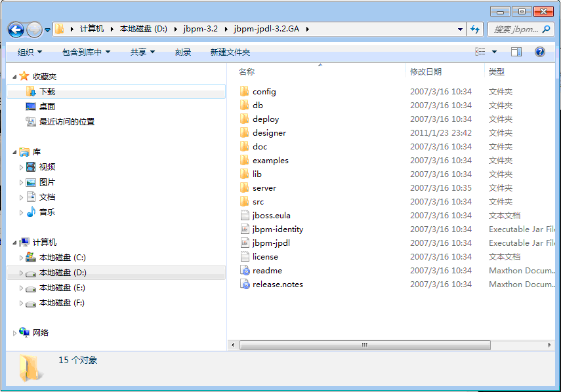561x392 pixels.
Task: Select the db folder icon
Action: [244, 105]
